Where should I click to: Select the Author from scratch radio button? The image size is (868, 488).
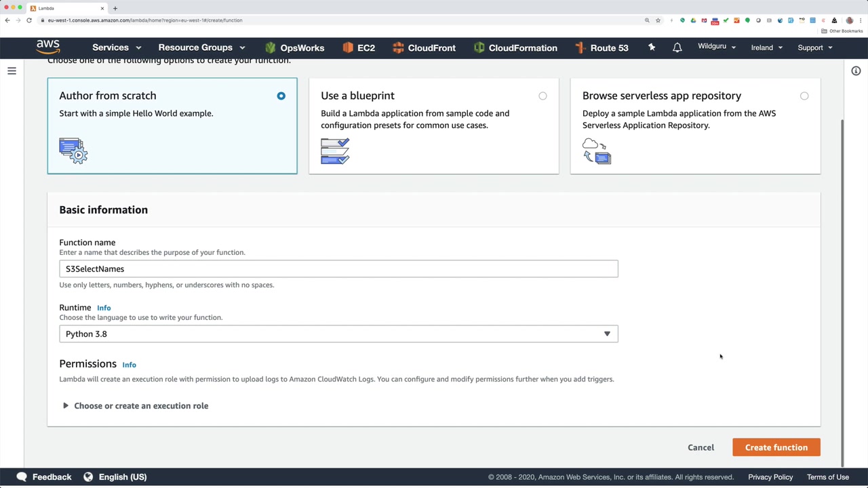(x=281, y=96)
